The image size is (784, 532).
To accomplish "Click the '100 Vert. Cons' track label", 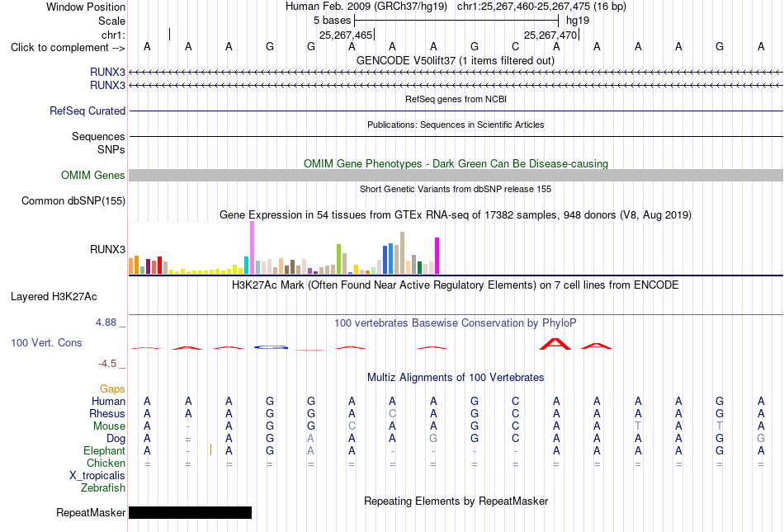I will coord(46,342).
